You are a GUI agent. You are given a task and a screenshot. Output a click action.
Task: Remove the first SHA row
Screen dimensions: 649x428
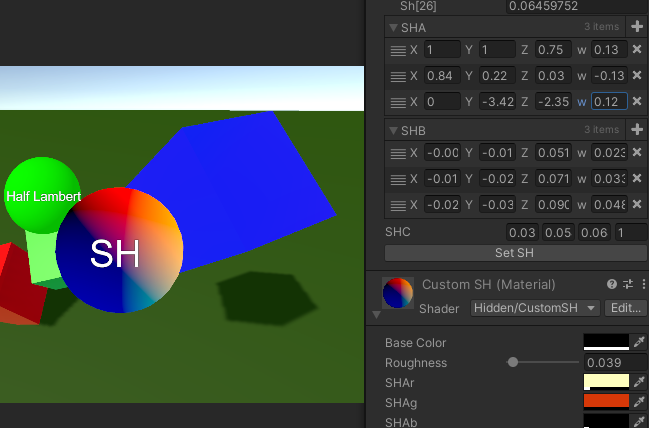pos(637,50)
